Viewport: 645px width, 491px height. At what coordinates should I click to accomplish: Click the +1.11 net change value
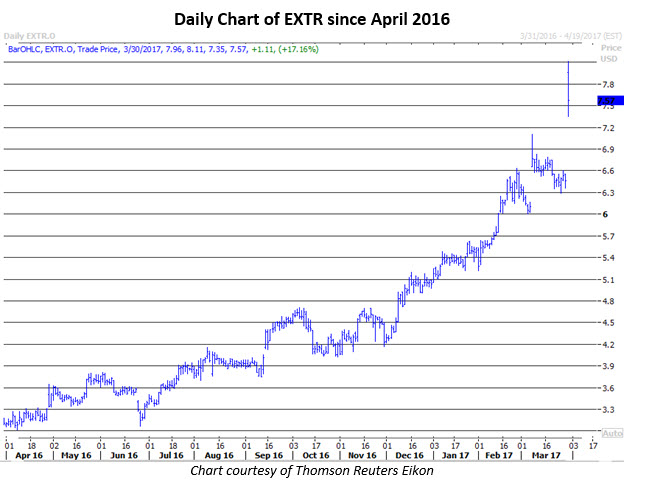pos(263,49)
